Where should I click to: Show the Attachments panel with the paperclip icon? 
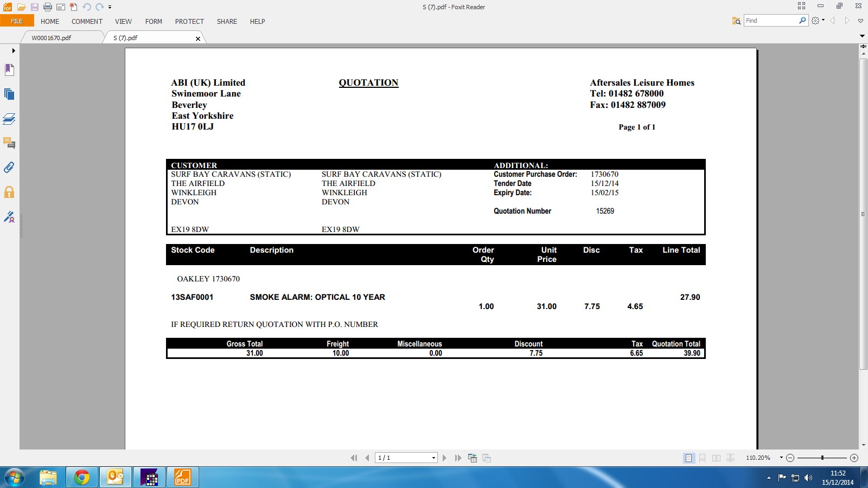[x=9, y=168]
